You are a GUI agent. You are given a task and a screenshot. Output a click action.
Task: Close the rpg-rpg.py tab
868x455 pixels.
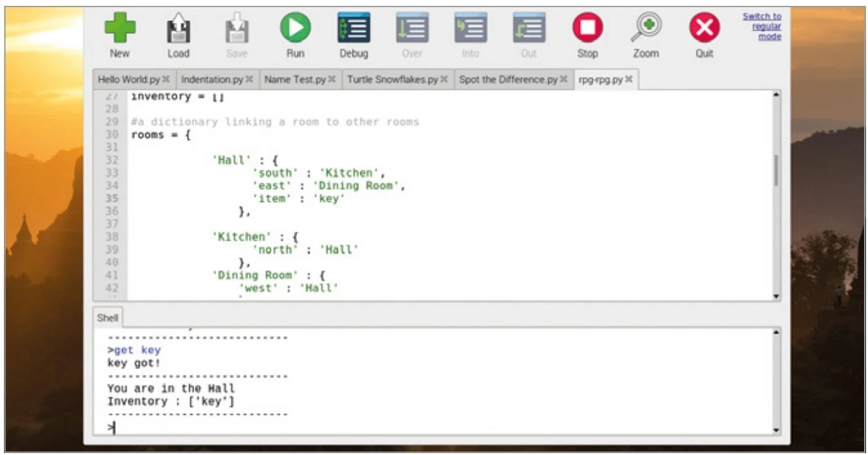coord(629,80)
